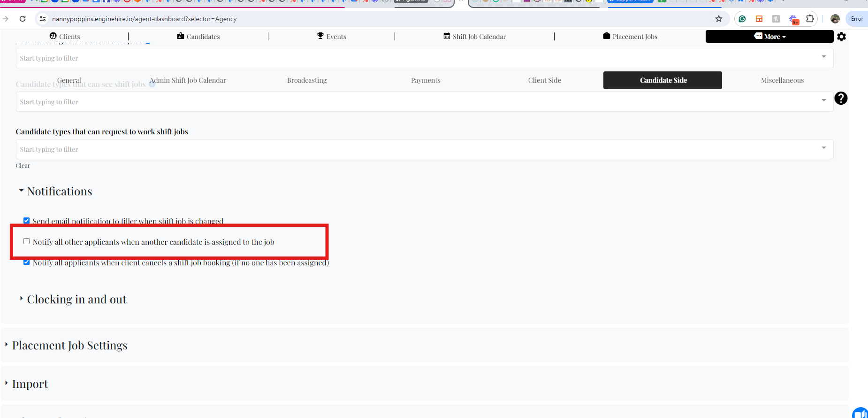The height and width of the screenshot is (418, 868).
Task: Bookmark page with the star icon
Action: [719, 19]
